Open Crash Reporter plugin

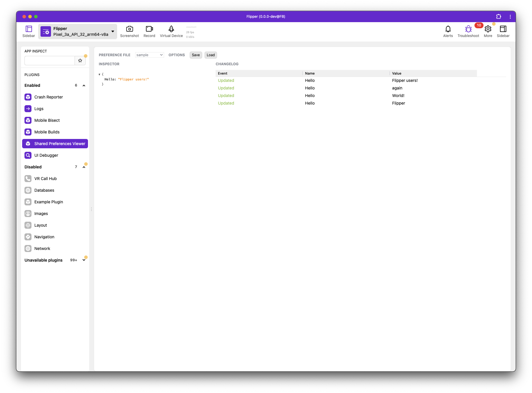[55, 97]
